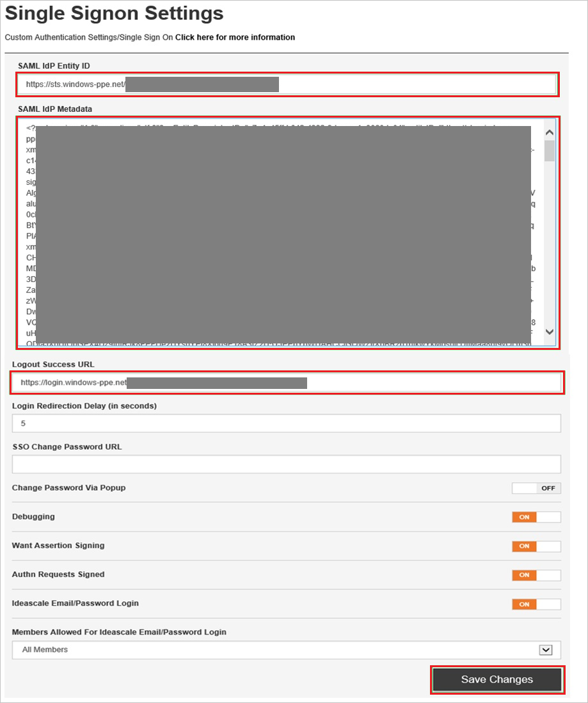
Task: Enable Change Password Via Popup
Action: tap(536, 488)
